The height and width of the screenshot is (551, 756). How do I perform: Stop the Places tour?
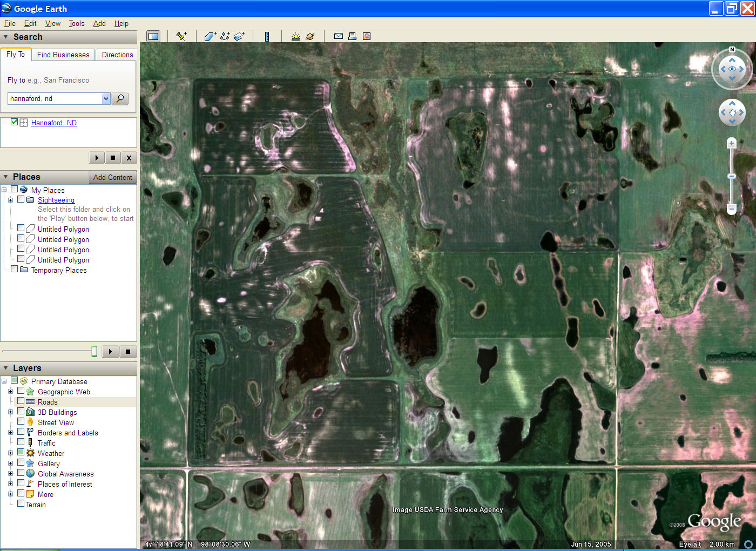[x=128, y=352]
